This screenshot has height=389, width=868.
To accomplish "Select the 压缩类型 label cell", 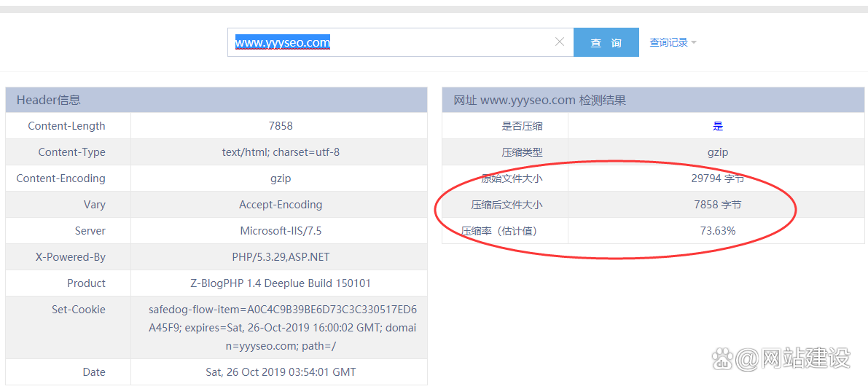I will (505, 152).
